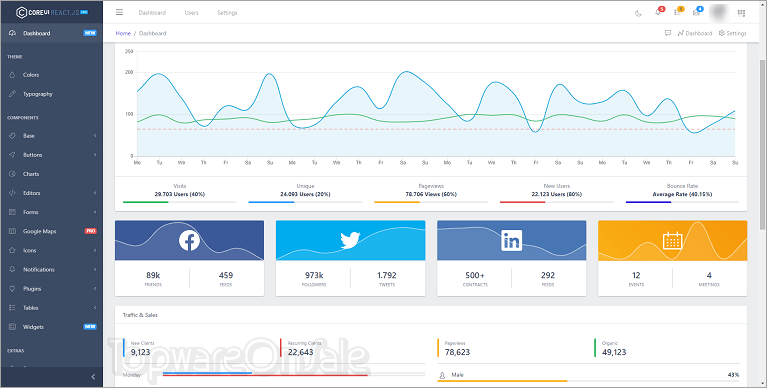Select the 500+ contracts value

coord(475,275)
